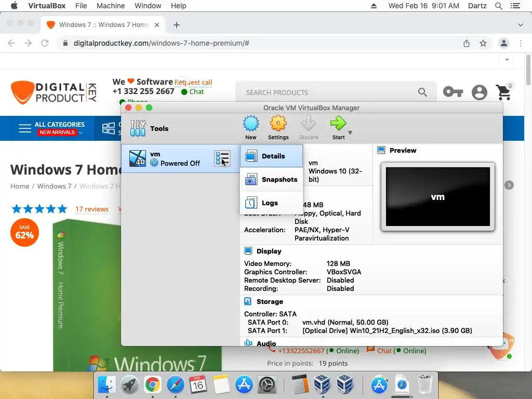The width and height of the screenshot is (532, 399).
Task: Click the Display section header icon
Action: tap(248, 251)
